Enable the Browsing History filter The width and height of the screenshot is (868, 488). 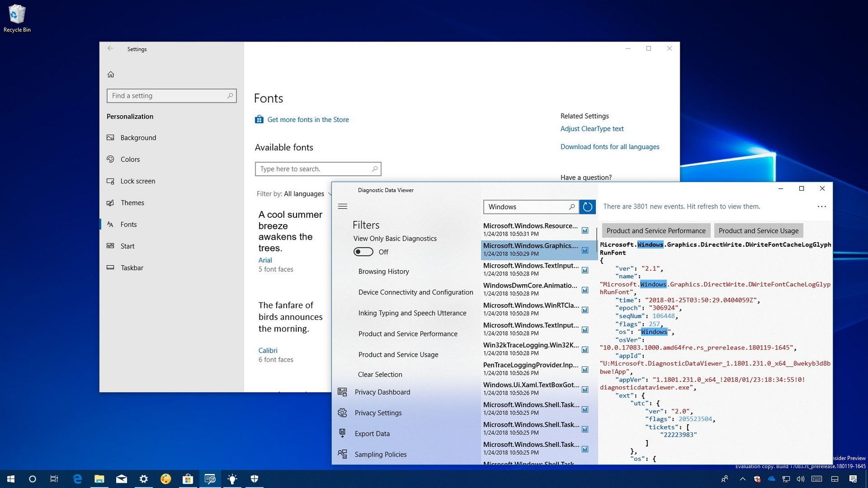click(x=383, y=271)
